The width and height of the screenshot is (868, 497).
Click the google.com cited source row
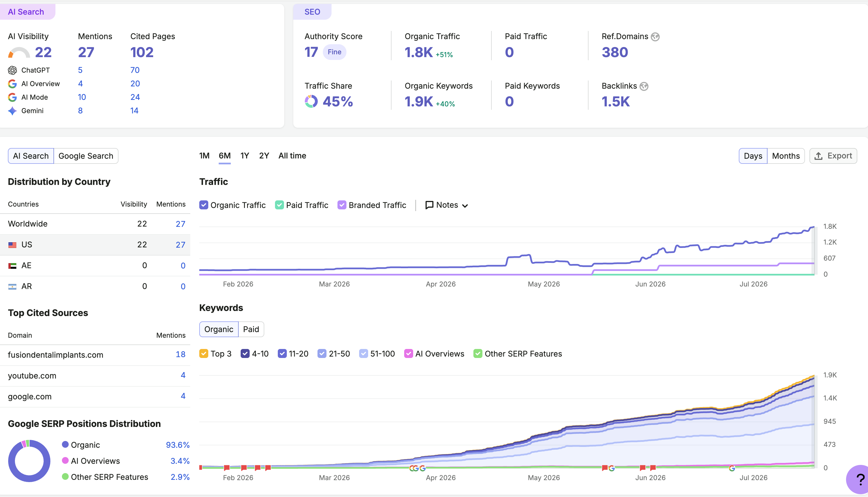click(95, 397)
